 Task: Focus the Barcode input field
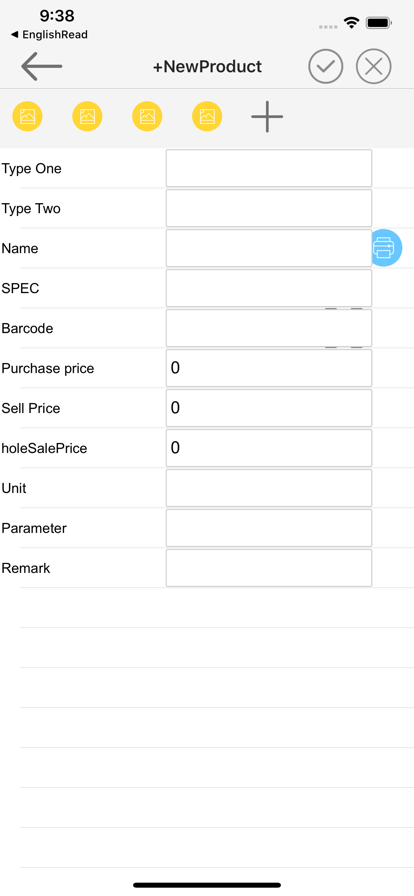click(x=269, y=328)
